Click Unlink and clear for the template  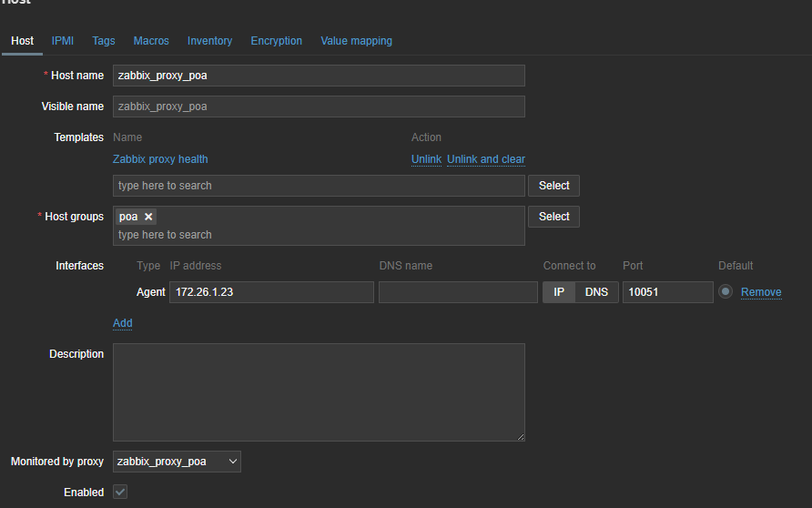tap(486, 159)
